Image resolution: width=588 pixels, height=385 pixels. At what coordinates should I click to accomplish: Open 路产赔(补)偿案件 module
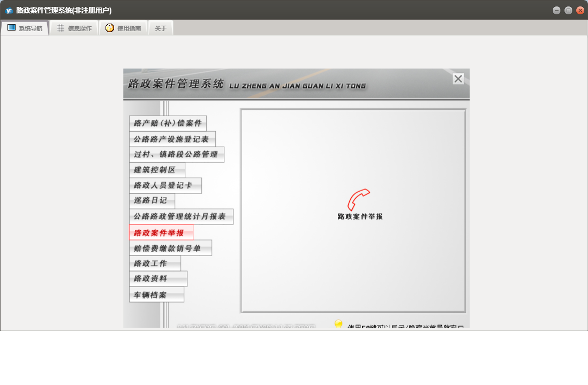click(168, 123)
